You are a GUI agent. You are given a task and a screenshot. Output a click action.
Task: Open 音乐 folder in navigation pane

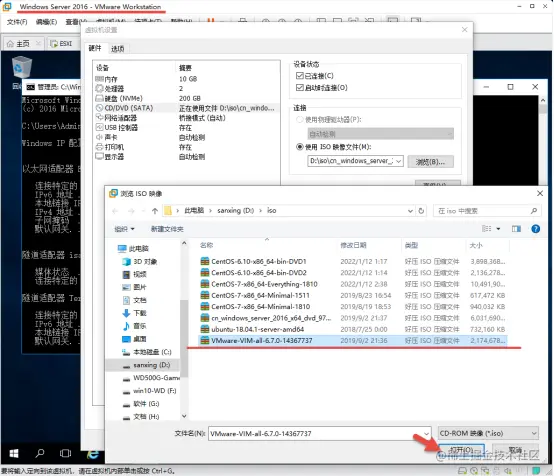tap(135, 326)
